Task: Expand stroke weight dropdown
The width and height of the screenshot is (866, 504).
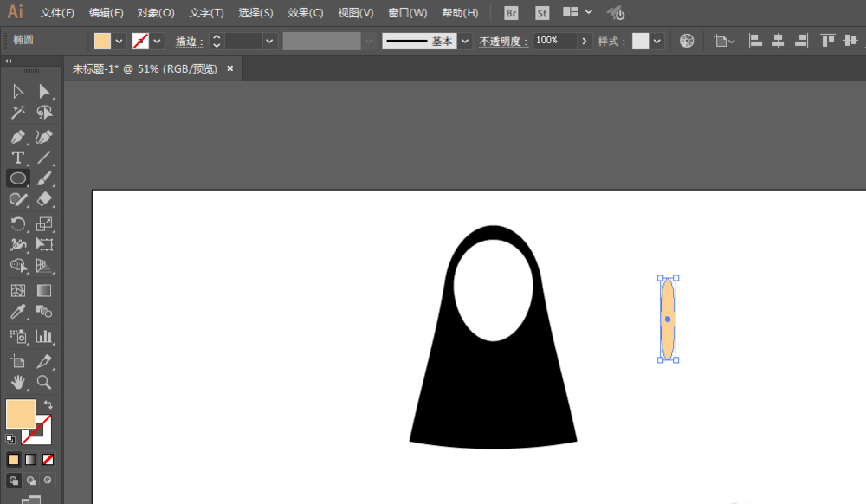Action: 269,41
